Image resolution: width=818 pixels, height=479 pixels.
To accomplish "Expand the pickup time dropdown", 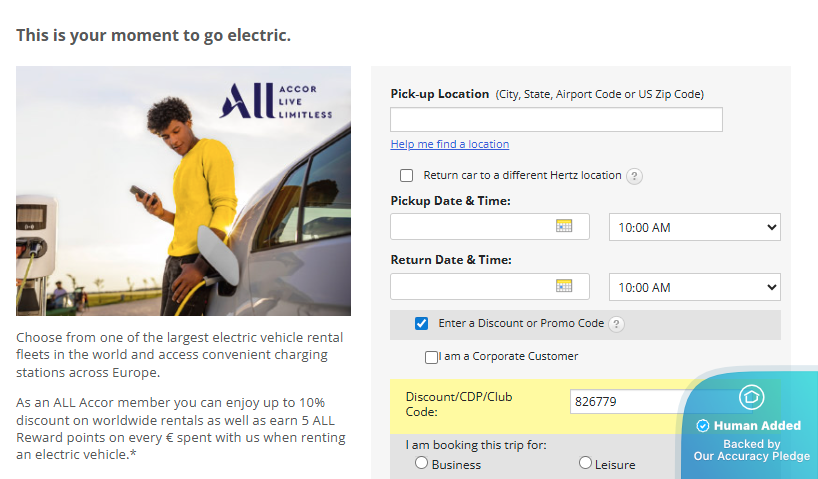I will click(x=694, y=227).
